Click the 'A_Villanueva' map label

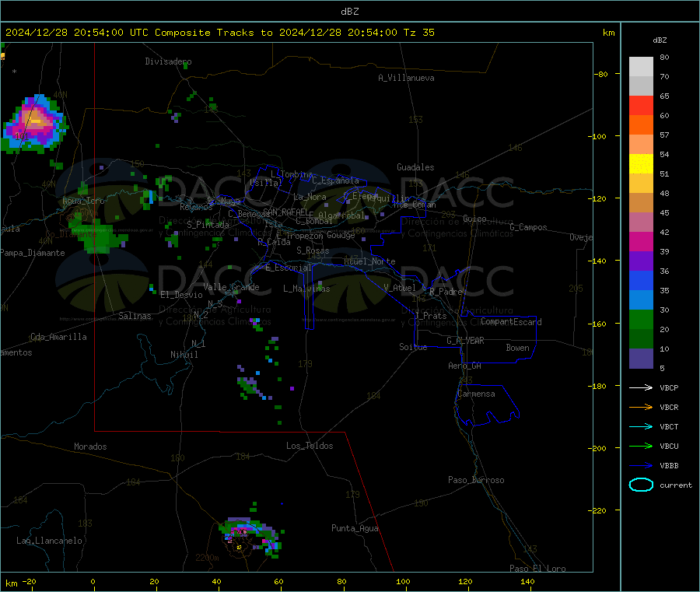point(406,78)
